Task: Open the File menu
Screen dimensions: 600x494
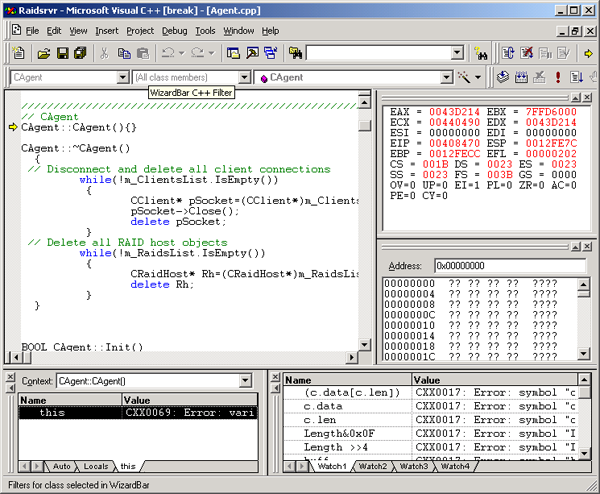Action: coord(33,31)
